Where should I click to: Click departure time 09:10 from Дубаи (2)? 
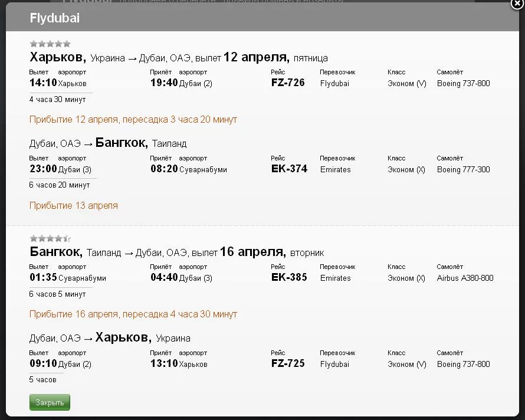(43, 363)
